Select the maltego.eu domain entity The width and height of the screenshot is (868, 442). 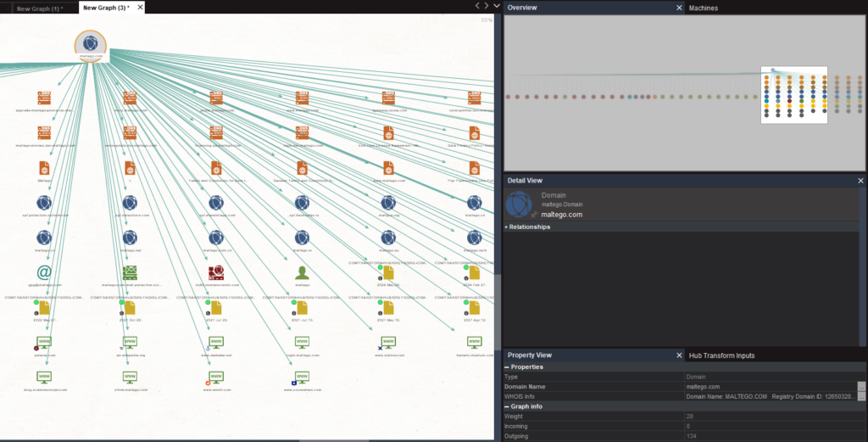388,238
